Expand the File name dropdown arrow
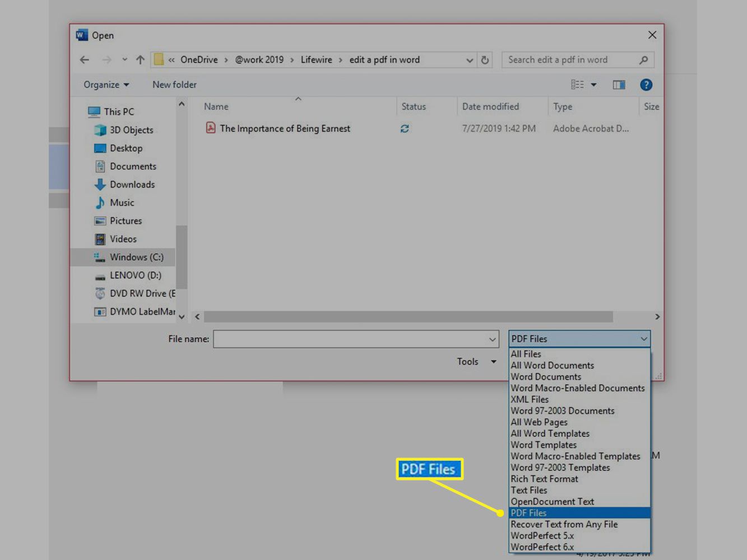This screenshot has width=747, height=560. [x=492, y=339]
